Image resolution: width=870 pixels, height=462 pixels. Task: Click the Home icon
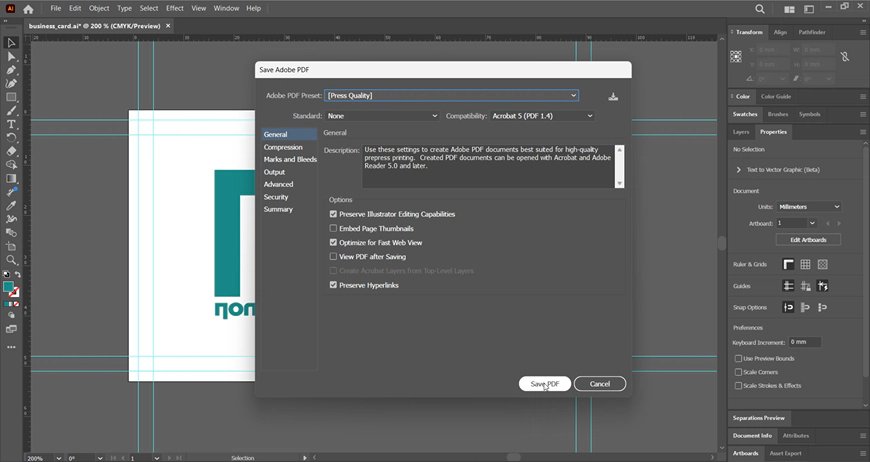point(28,9)
